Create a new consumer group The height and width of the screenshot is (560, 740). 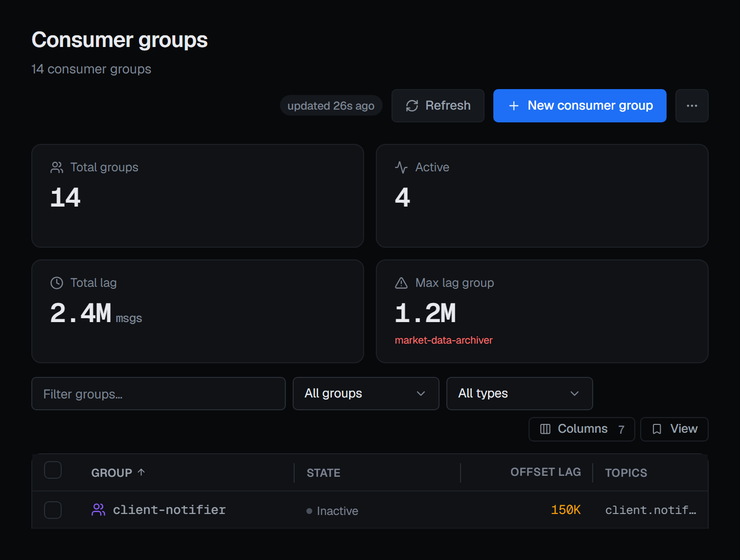pos(579,106)
